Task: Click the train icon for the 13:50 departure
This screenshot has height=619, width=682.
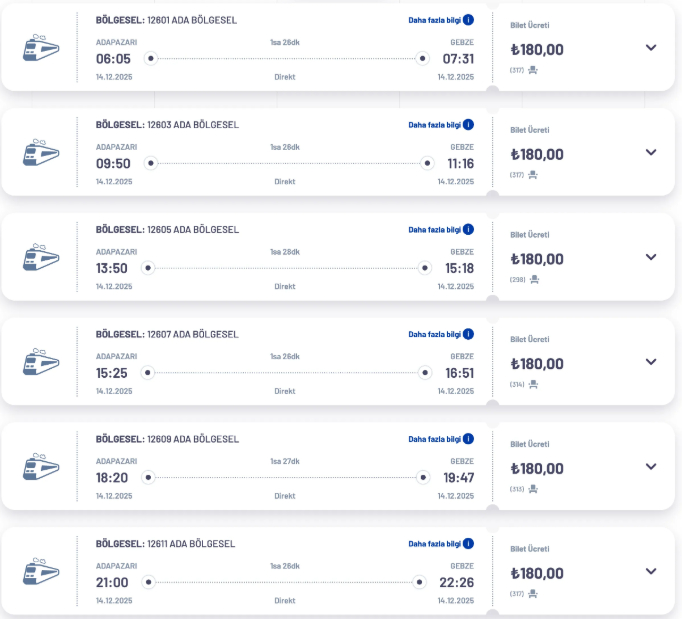Action: (41, 258)
